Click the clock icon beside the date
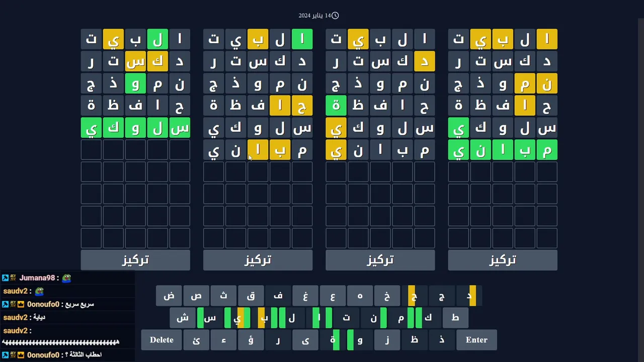The width and height of the screenshot is (644, 362). pyautogui.click(x=335, y=16)
